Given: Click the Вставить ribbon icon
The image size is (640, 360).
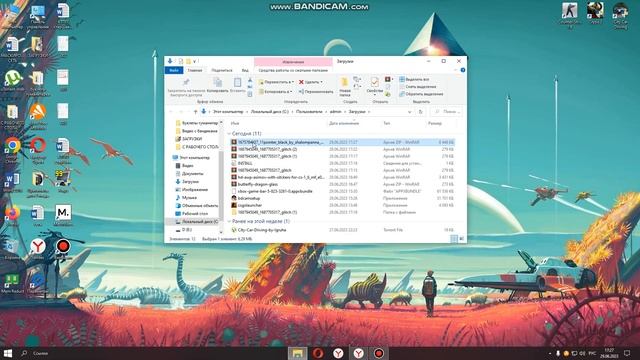Looking at the screenshot, I should pos(238,84).
